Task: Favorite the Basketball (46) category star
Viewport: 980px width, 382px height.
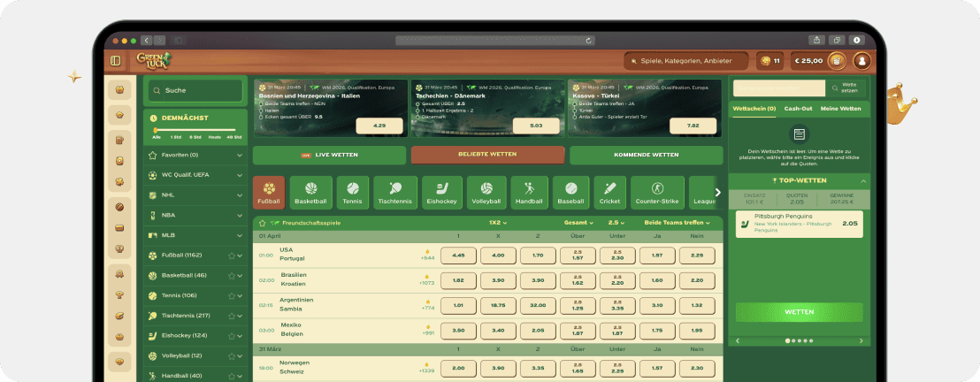Action: [x=231, y=276]
